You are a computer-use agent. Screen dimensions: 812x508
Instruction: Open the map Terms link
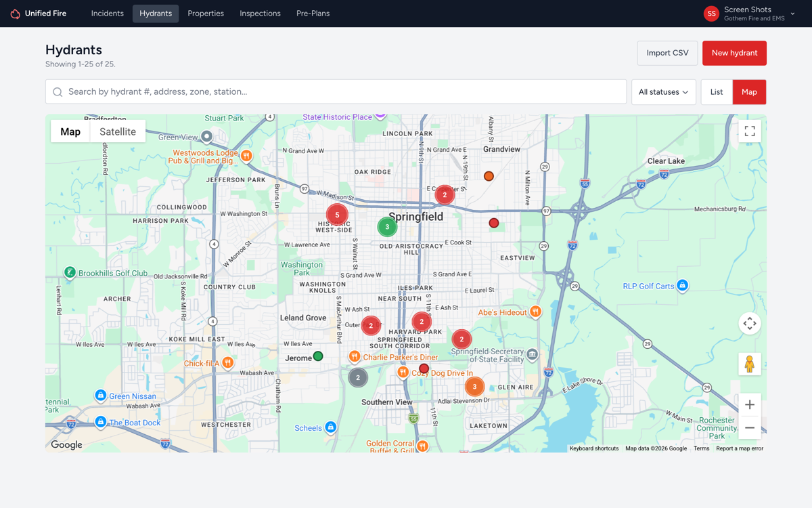701,448
